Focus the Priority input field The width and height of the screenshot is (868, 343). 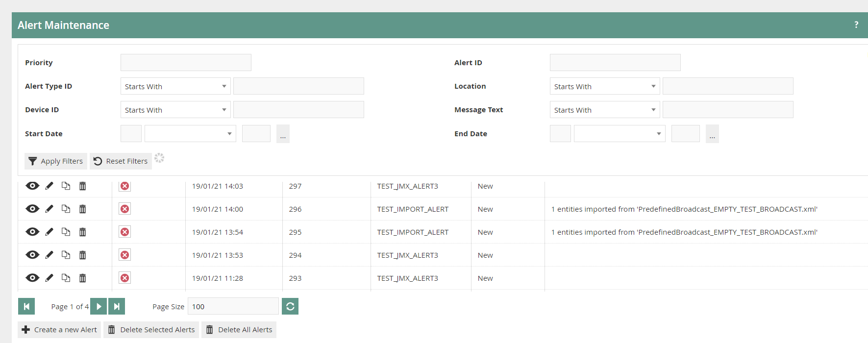(x=186, y=62)
